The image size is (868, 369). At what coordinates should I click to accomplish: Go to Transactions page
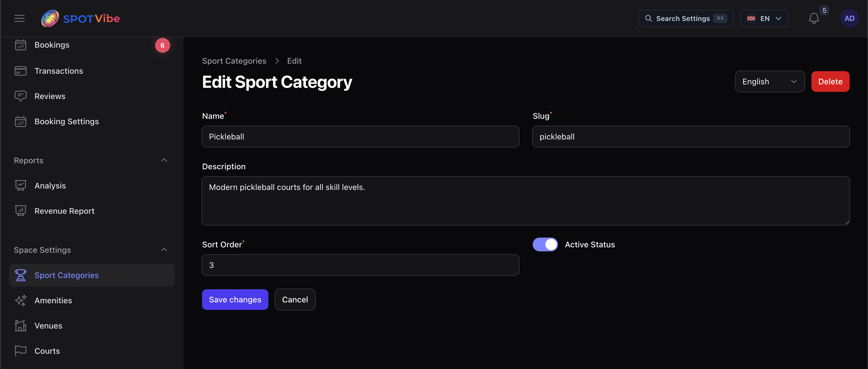coord(92,71)
